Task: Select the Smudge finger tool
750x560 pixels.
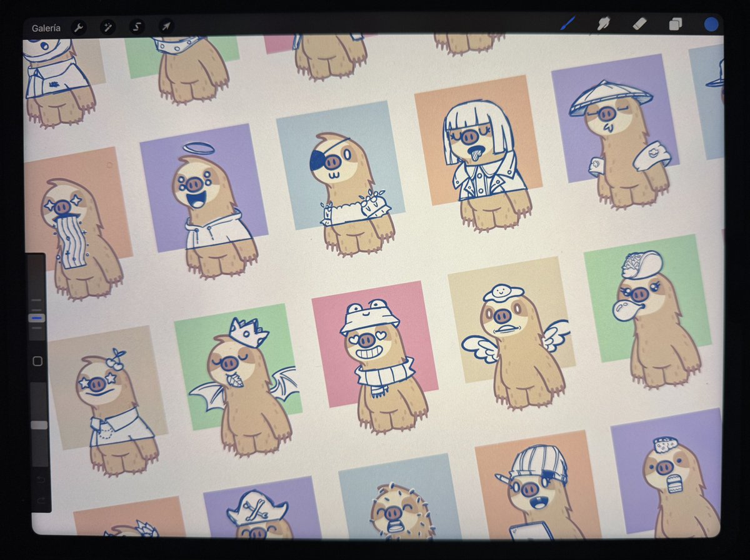Action: (603, 24)
